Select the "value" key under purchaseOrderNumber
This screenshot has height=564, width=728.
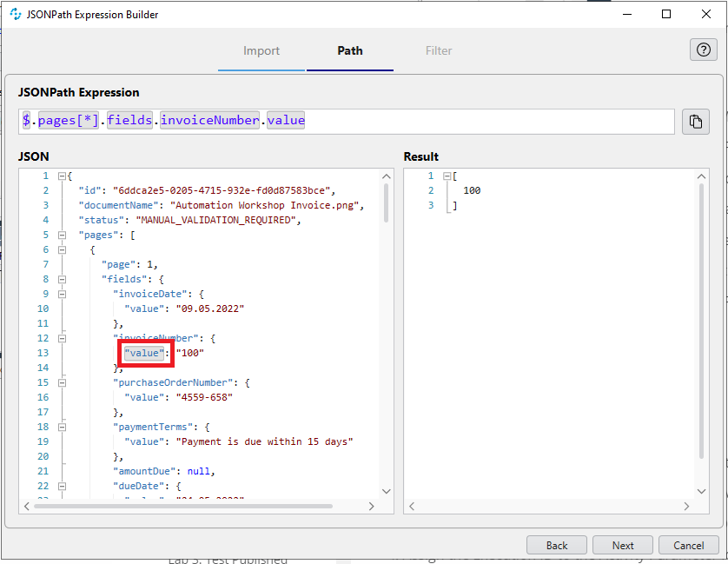coord(144,398)
